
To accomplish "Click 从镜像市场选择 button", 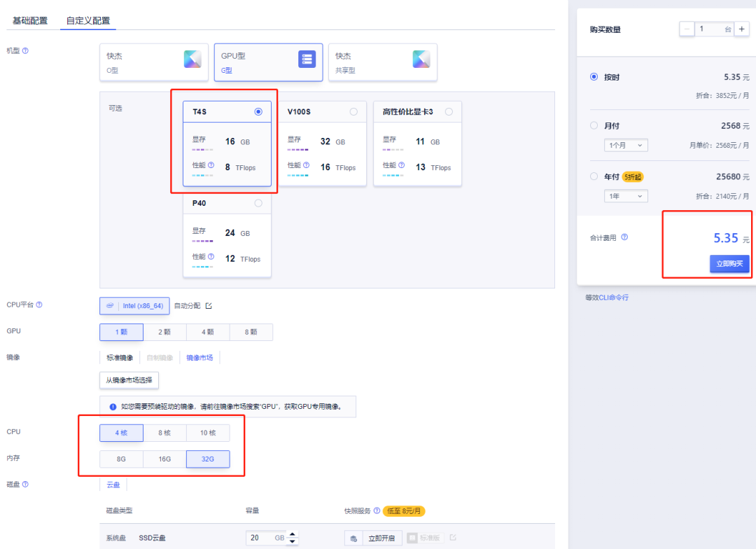I will point(129,380).
